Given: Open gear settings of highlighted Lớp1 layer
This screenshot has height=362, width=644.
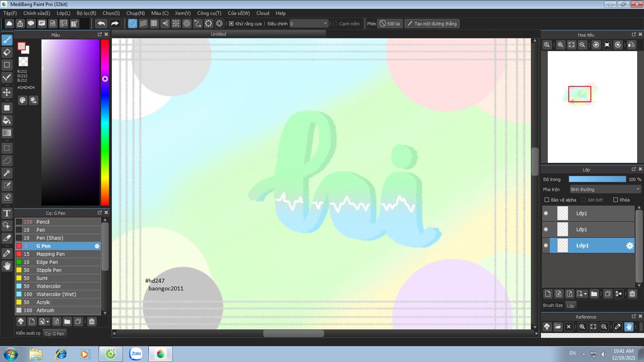Looking at the screenshot, I should point(630,246).
